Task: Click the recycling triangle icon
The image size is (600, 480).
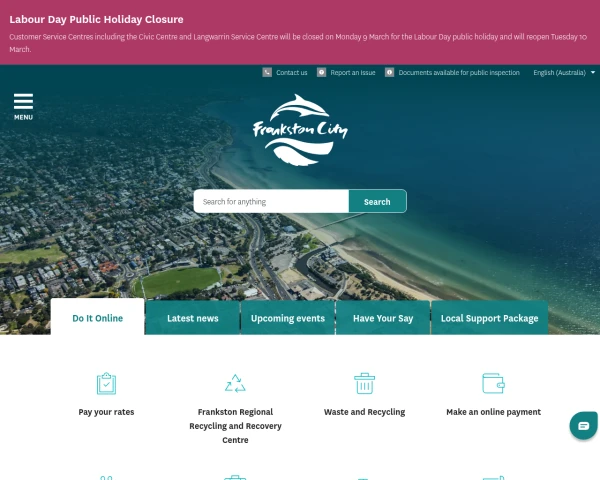Action: coord(235,383)
